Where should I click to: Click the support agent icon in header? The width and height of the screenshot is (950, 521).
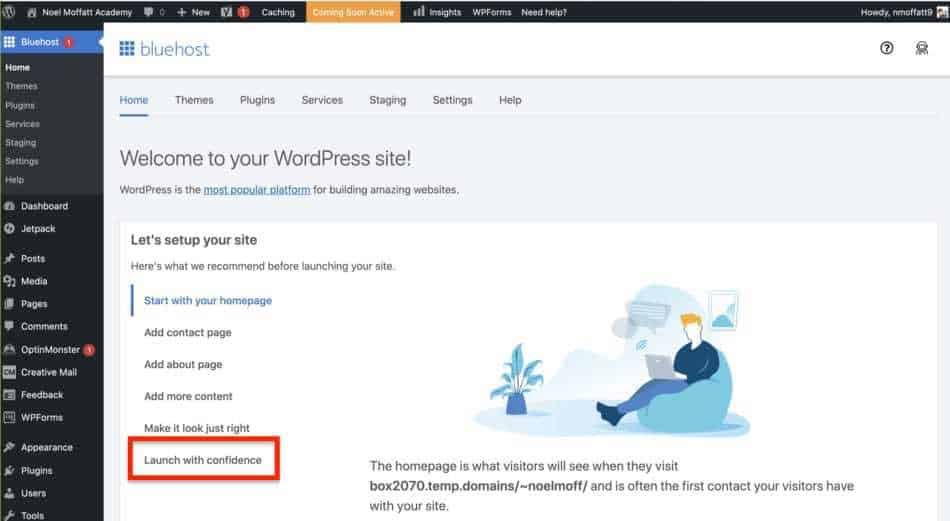(922, 48)
